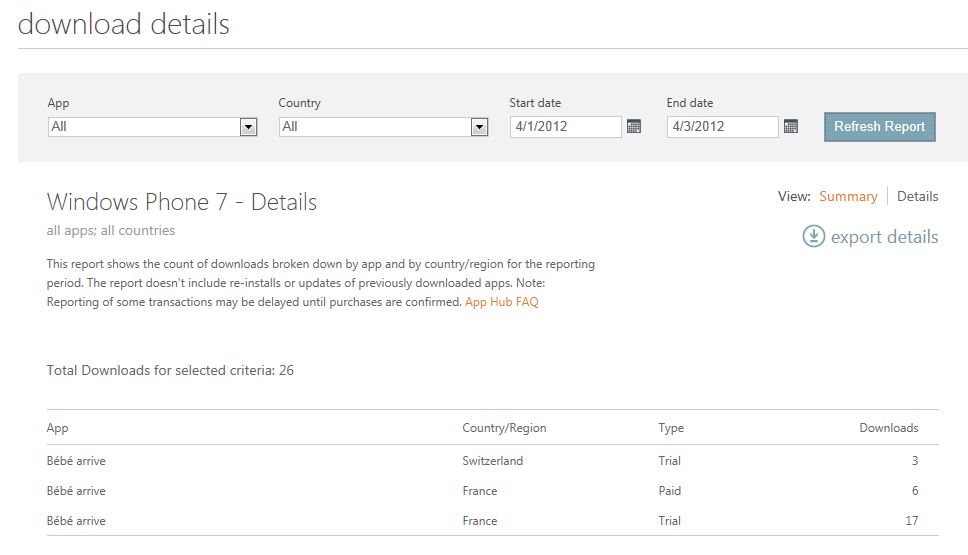Select the France Paid type cell
Image resolution: width=968 pixels, height=555 pixels.
(x=669, y=491)
